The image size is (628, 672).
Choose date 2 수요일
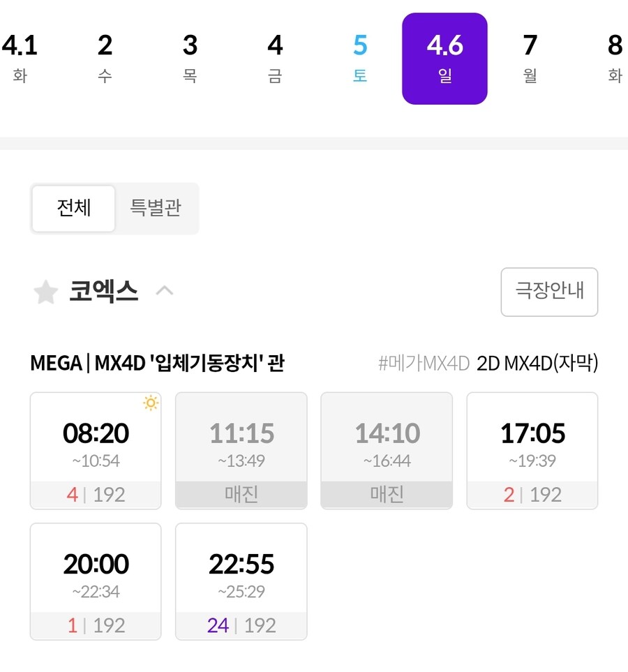coord(105,59)
